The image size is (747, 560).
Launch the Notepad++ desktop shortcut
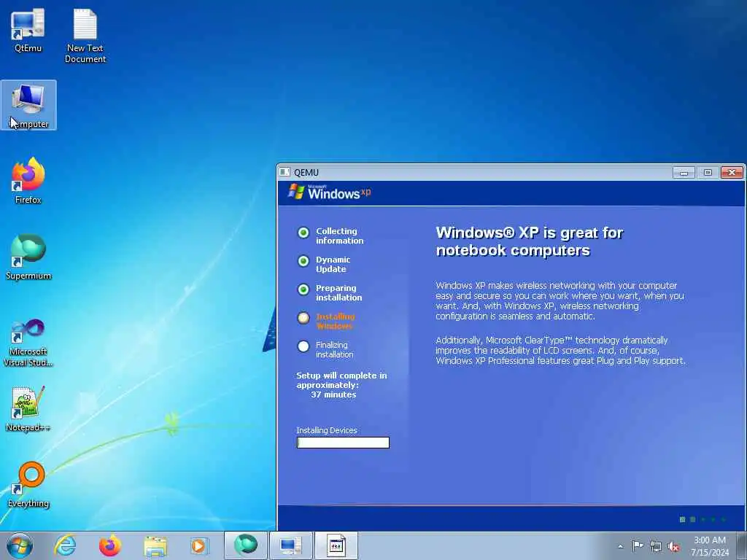28,410
